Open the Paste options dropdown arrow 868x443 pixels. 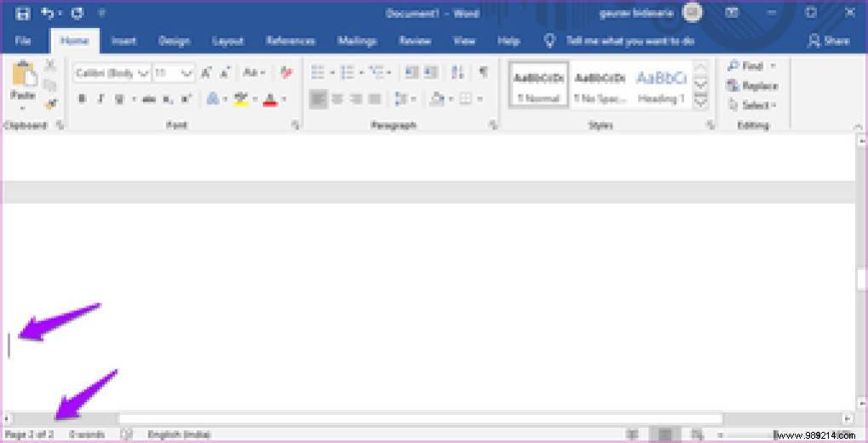click(23, 108)
